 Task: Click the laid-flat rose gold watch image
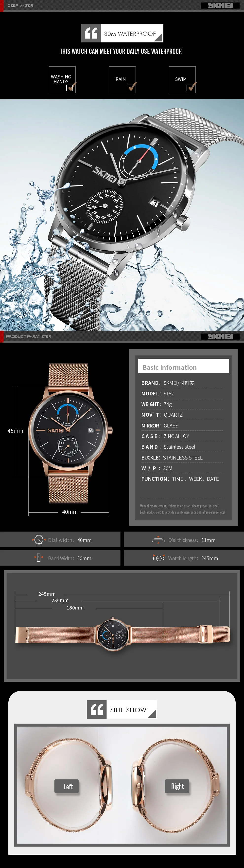[x=122, y=634]
